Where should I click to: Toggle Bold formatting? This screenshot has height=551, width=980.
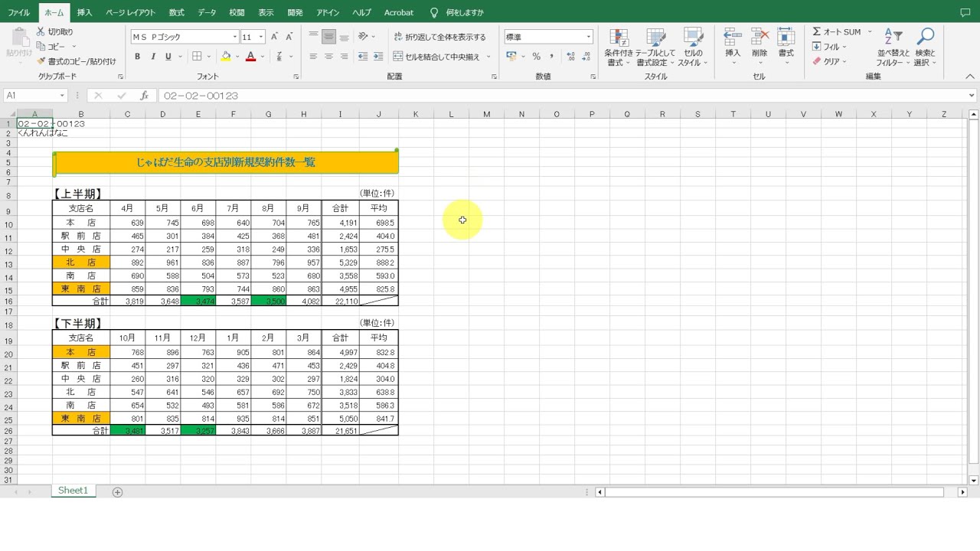pyautogui.click(x=137, y=57)
